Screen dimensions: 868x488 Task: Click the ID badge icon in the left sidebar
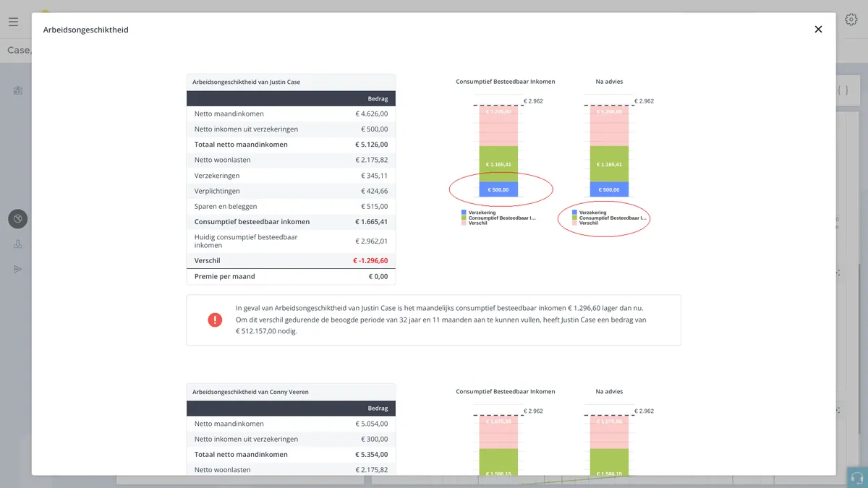click(x=18, y=90)
